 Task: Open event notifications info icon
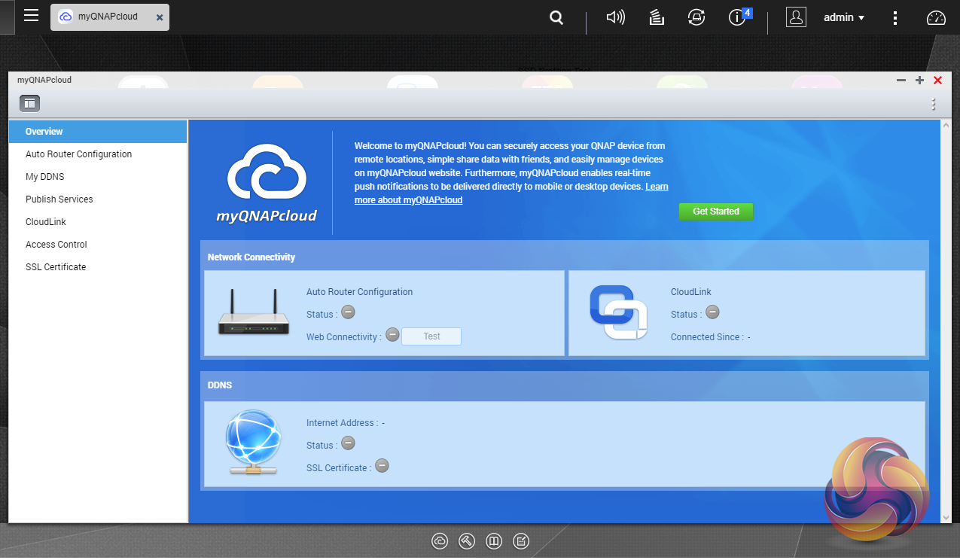[738, 17]
